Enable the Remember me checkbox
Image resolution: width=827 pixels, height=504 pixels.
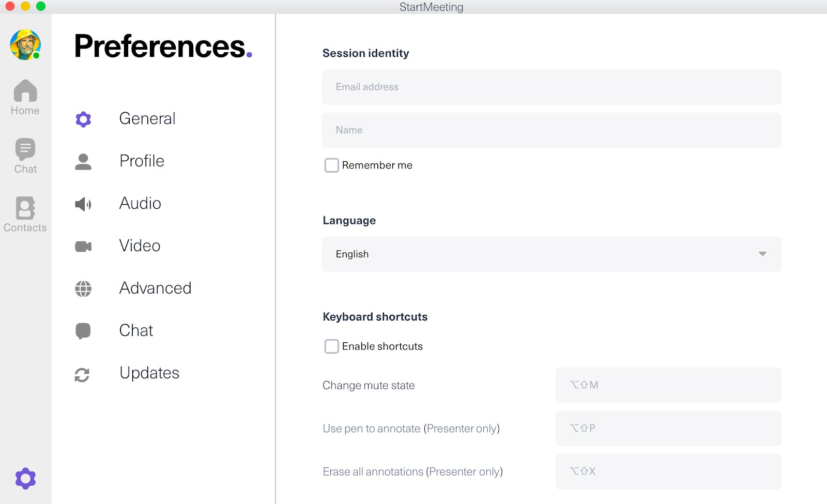coord(331,165)
